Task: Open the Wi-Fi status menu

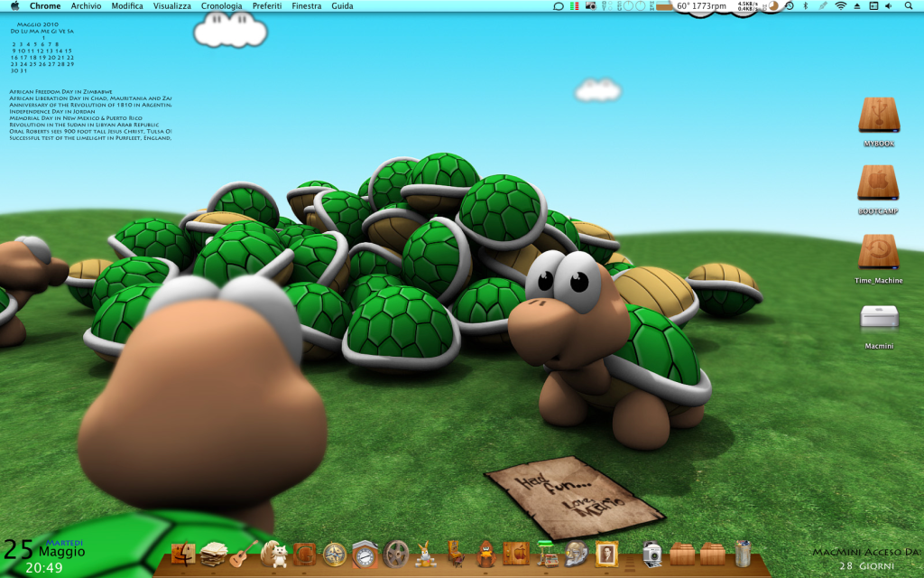Action: (841, 6)
